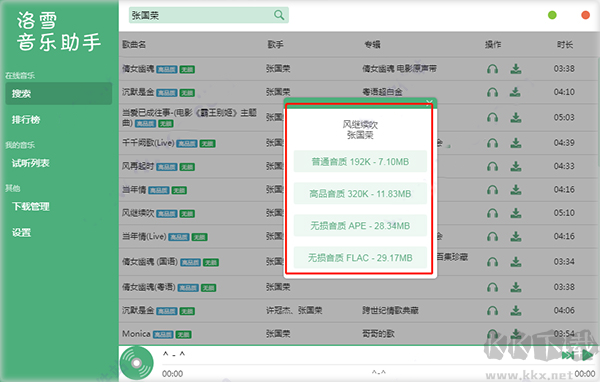Viewport: 600px width, 382px height.
Task: Download icon for 风继续吹 row
Action: (x=515, y=213)
